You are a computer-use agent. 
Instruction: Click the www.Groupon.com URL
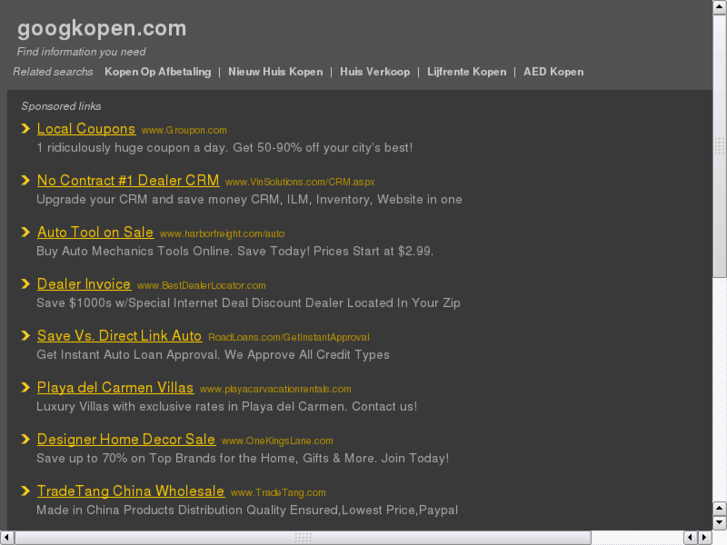click(x=184, y=130)
